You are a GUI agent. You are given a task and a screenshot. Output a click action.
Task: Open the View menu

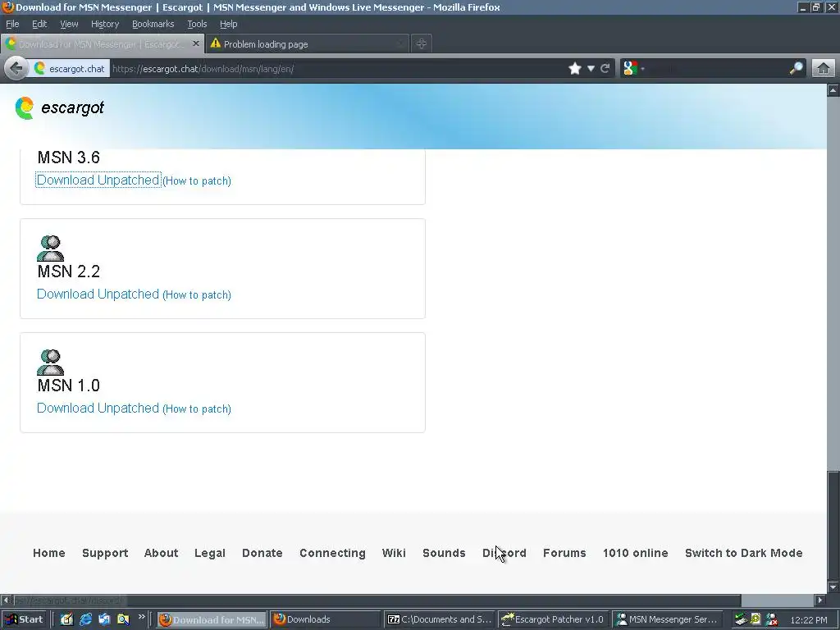point(69,24)
